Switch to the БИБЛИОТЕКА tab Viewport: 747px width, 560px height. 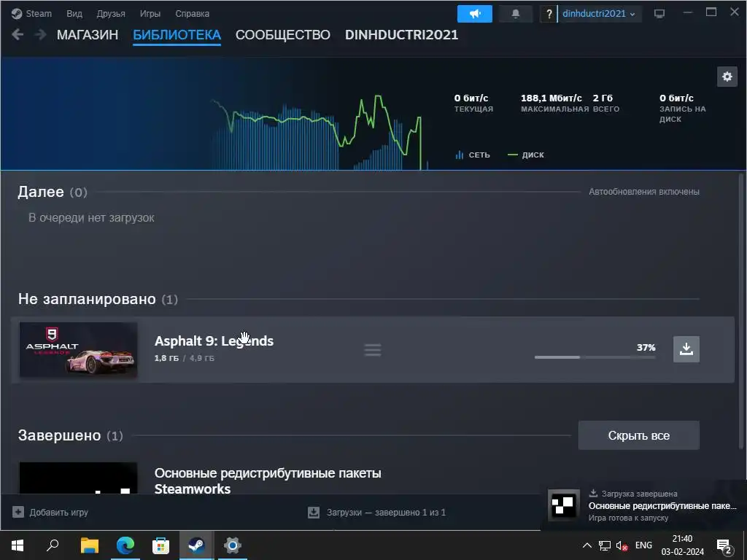pos(177,35)
